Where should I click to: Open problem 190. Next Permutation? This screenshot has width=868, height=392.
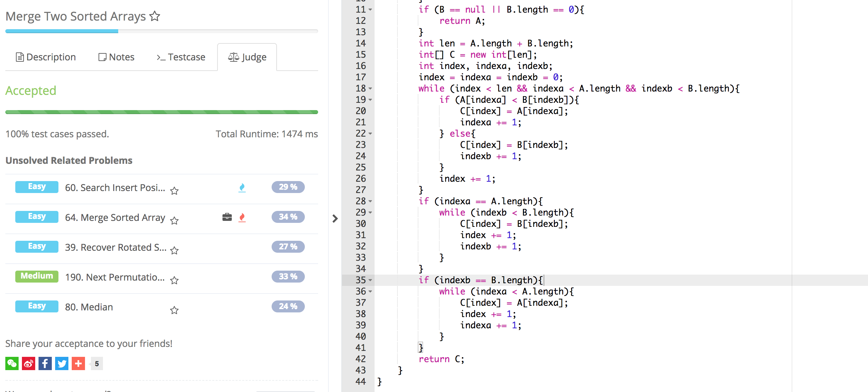115,277
